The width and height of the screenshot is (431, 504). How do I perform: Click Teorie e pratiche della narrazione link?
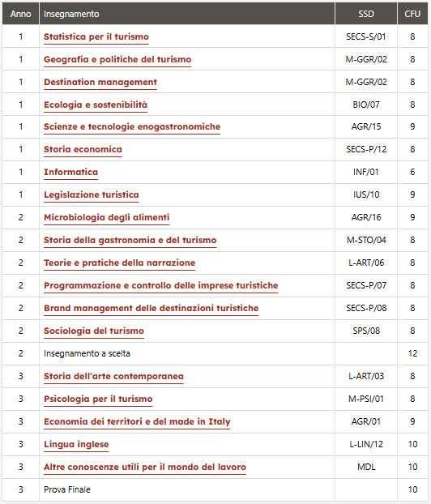pyautogui.click(x=120, y=263)
